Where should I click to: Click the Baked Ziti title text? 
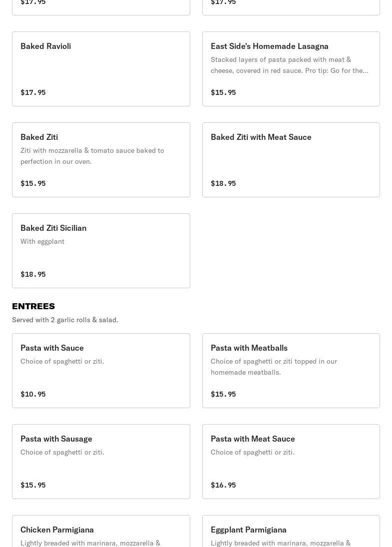(39, 137)
